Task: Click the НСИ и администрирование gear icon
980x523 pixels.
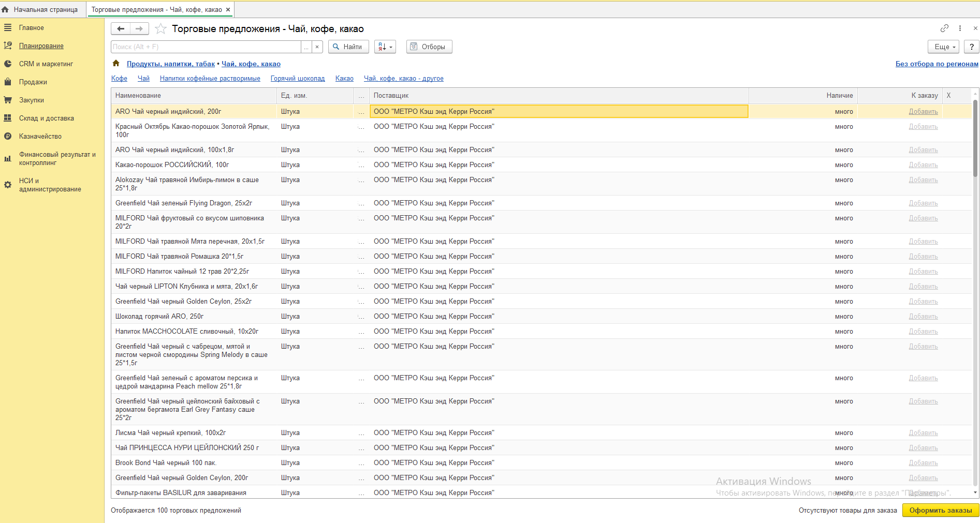Action: click(8, 185)
